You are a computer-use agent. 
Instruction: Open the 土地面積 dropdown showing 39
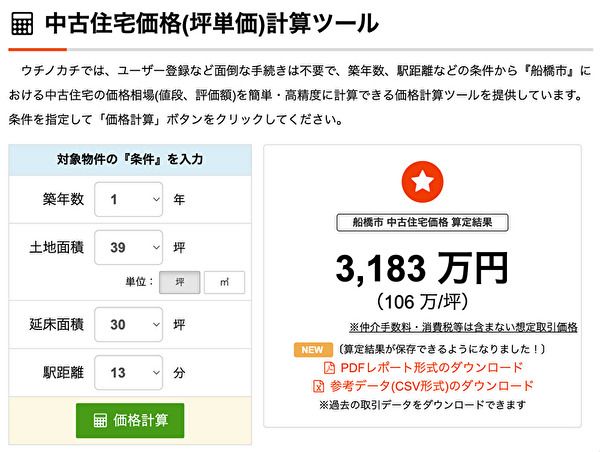click(x=129, y=247)
